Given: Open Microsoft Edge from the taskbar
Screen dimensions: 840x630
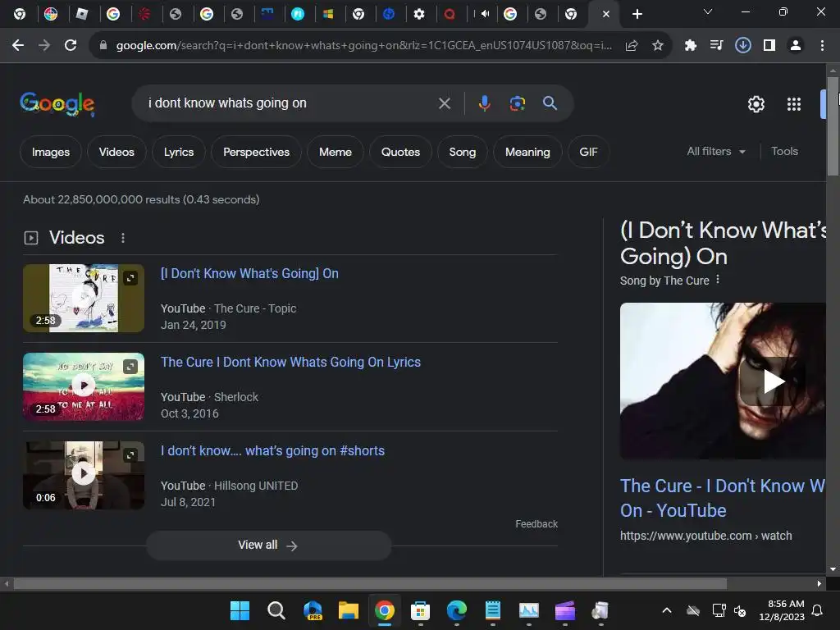Looking at the screenshot, I should (456, 610).
